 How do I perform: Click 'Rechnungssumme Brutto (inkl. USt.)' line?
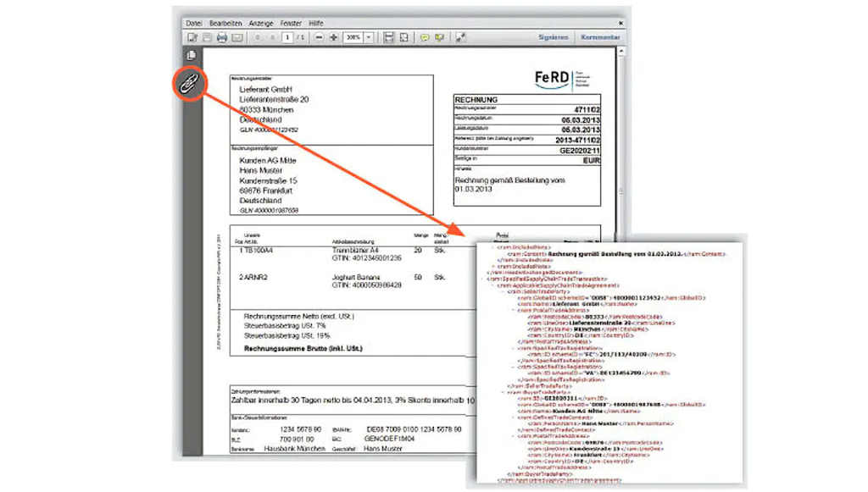pyautogui.click(x=303, y=349)
